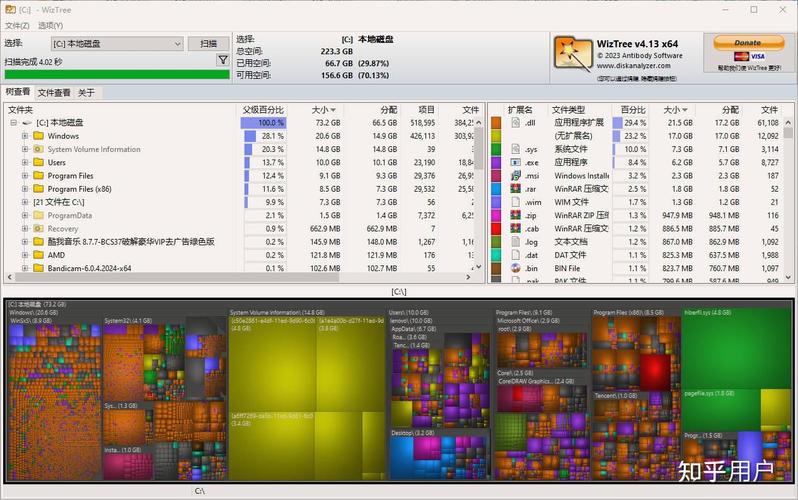The width and height of the screenshot is (798, 500).
Task: Click the extension list vertical scrollbar down arrow
Action: (788, 277)
